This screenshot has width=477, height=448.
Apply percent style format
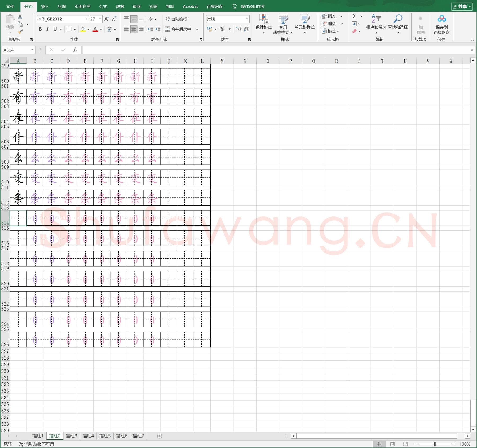222,29
